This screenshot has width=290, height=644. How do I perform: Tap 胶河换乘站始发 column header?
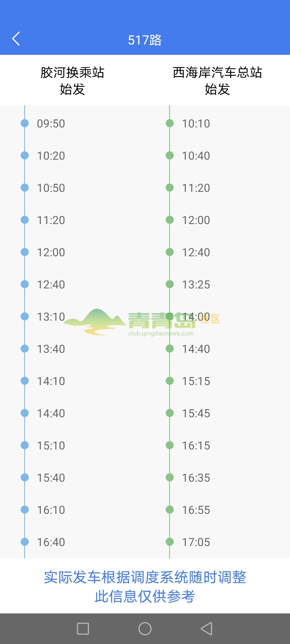point(73,81)
